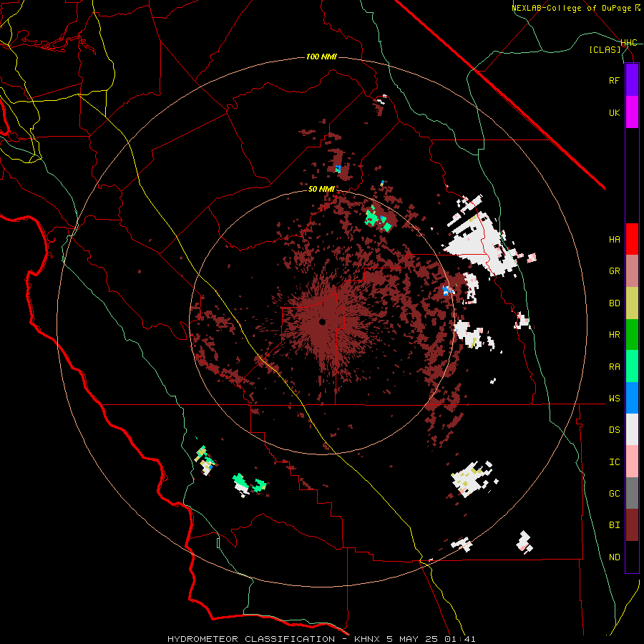Screen dimensions: 644x644
Task: Click the DS white legend swatch
Action: point(632,429)
